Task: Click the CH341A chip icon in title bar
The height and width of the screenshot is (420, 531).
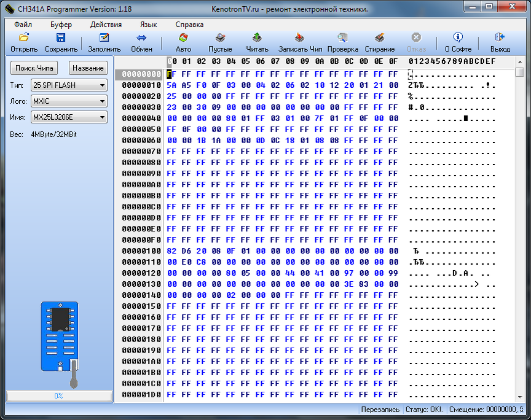Action: click(10, 9)
